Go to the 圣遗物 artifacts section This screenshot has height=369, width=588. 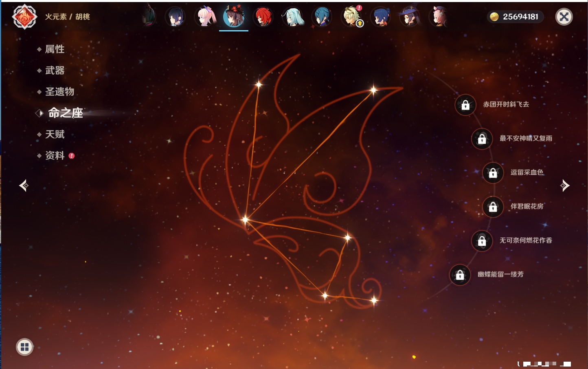pos(59,92)
